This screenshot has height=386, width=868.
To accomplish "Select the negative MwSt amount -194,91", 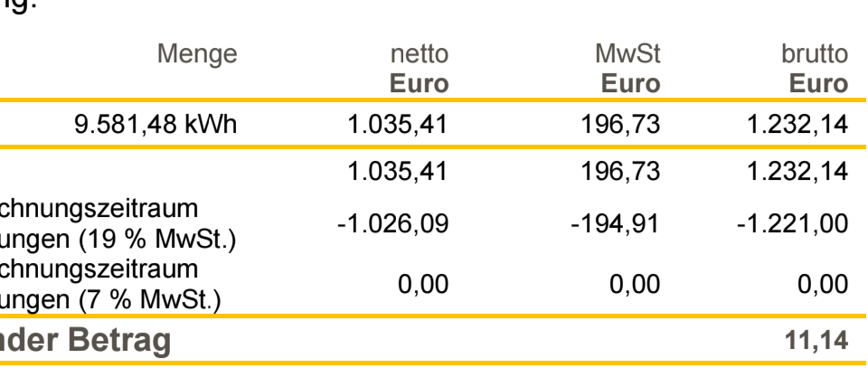I will coord(615,224).
